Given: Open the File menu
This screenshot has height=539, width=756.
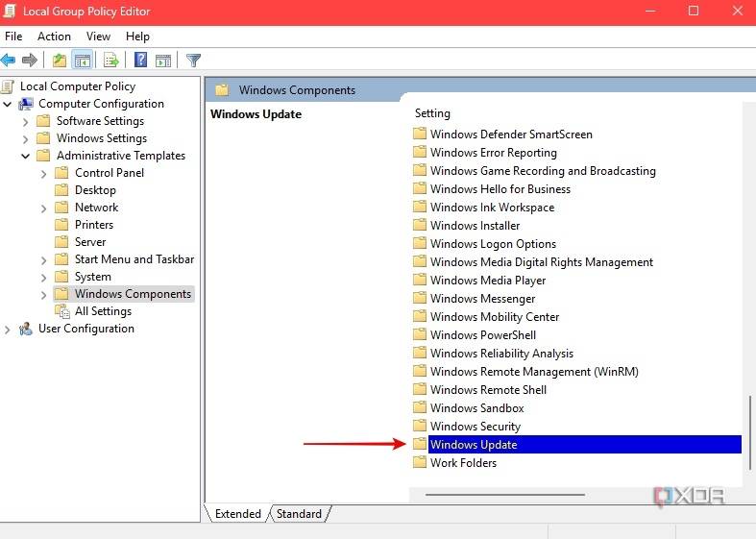Looking at the screenshot, I should (x=13, y=37).
